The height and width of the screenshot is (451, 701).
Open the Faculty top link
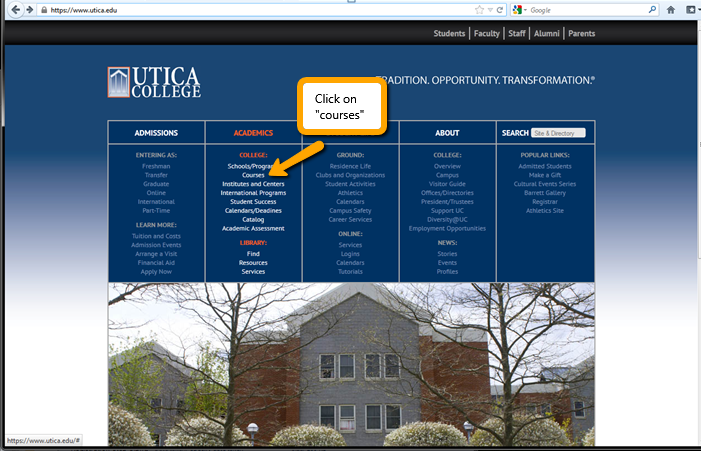tap(486, 34)
